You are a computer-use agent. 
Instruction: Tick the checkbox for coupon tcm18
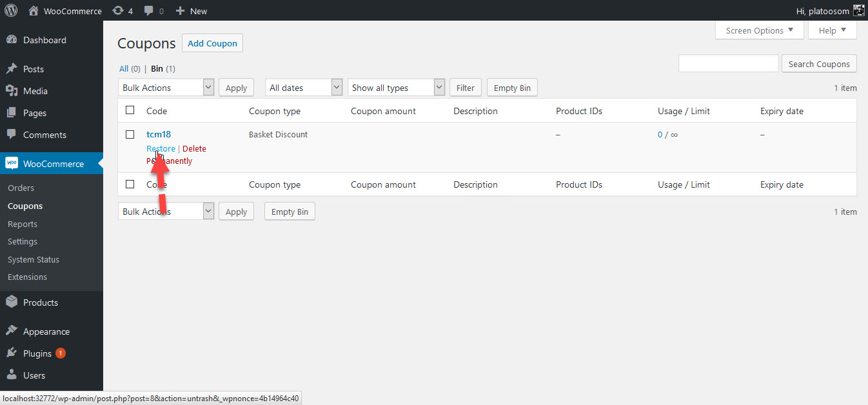[x=130, y=134]
